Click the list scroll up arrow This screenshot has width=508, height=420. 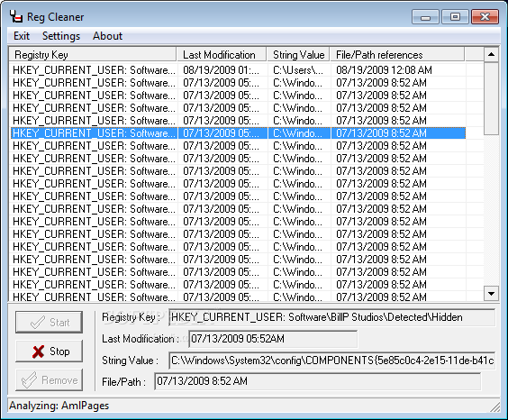491,54
